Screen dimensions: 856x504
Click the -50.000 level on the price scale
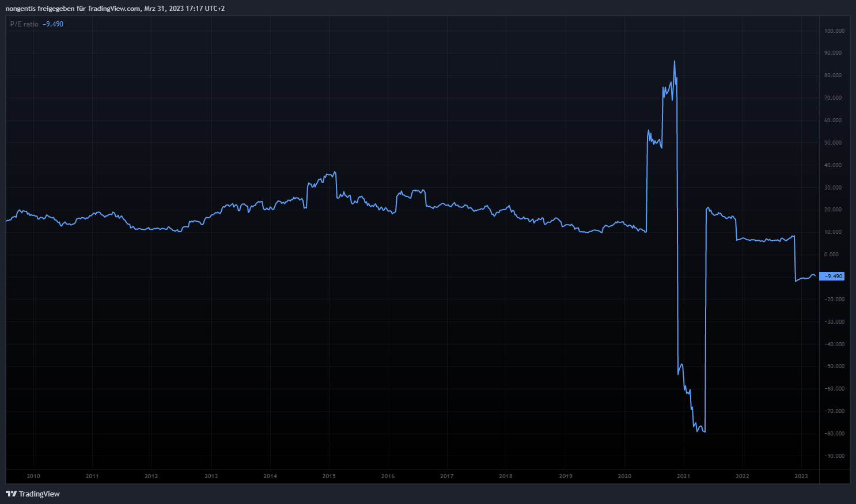[x=834, y=366]
